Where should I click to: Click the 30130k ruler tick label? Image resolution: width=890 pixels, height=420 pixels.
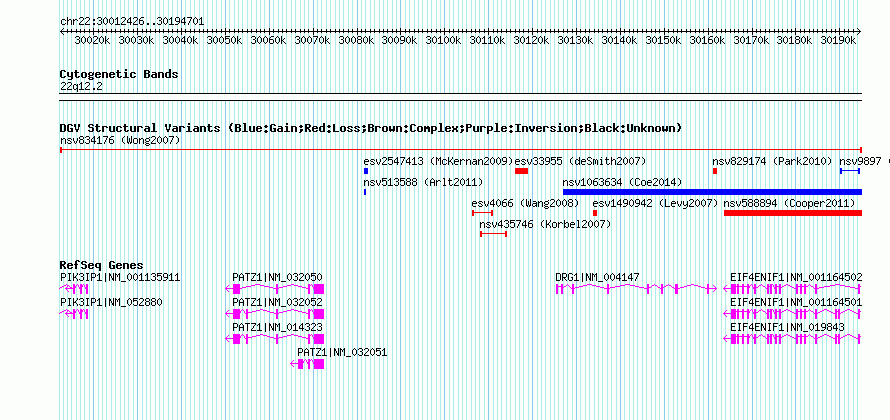[575, 41]
